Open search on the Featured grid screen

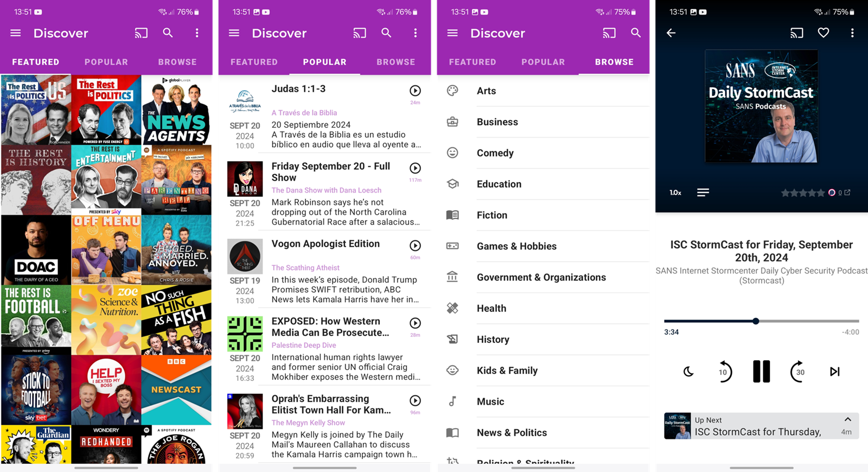168,33
